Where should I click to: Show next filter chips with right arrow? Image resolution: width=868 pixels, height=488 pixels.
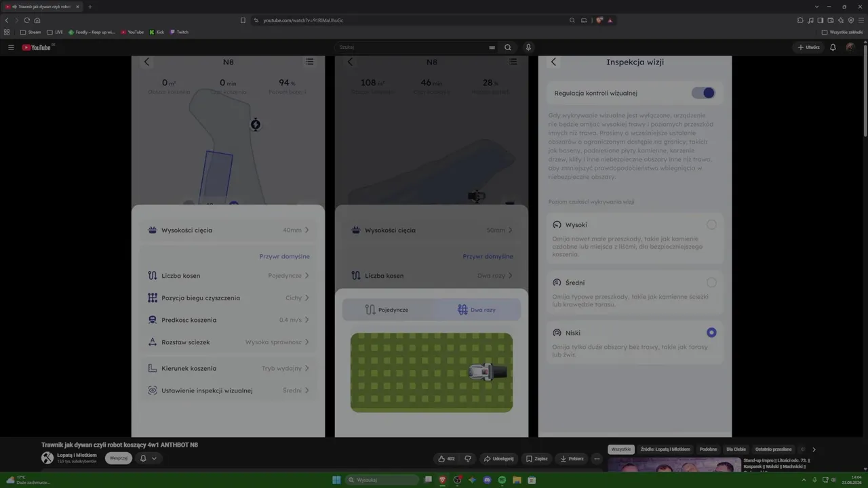point(814,449)
